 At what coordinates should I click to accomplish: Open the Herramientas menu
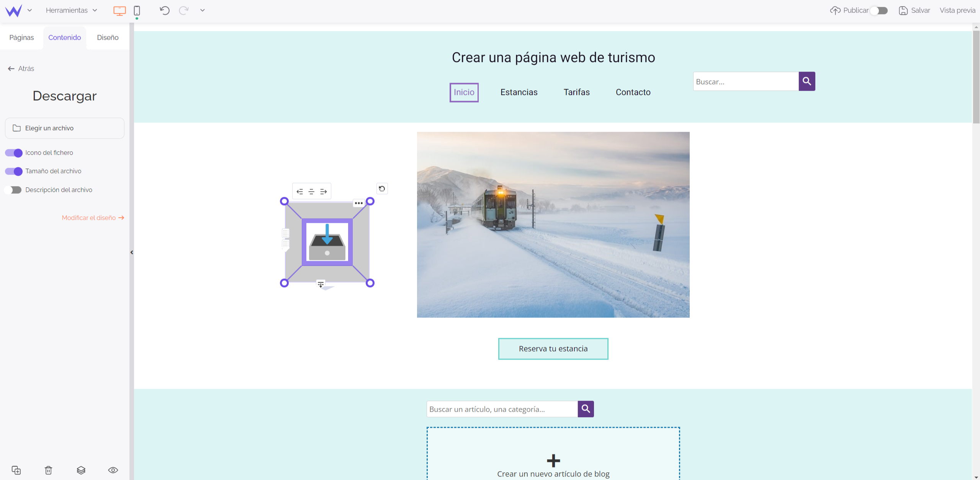point(71,10)
